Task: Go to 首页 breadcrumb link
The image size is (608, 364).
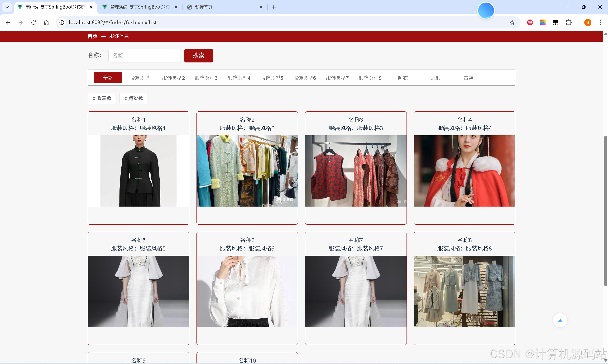Action: 92,36
